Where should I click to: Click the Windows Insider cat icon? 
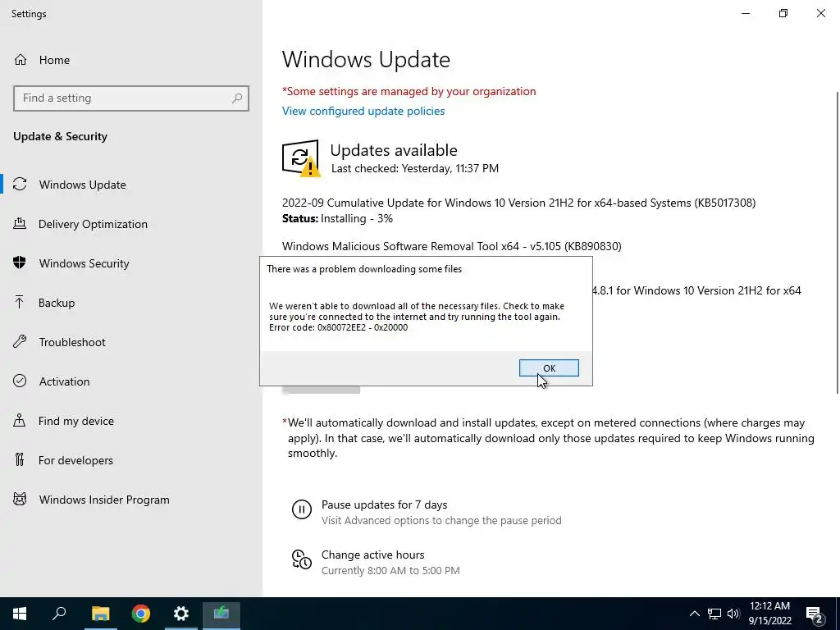pyautogui.click(x=20, y=500)
